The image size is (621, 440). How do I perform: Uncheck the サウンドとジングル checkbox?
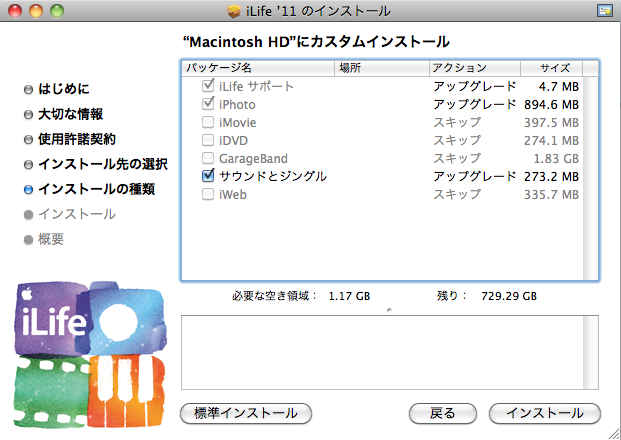[208, 176]
